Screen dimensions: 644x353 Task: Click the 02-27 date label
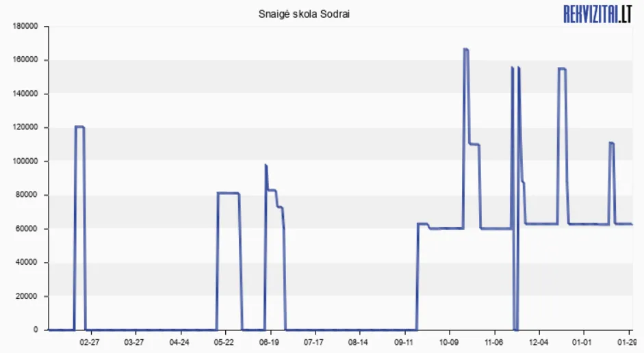tap(90, 341)
